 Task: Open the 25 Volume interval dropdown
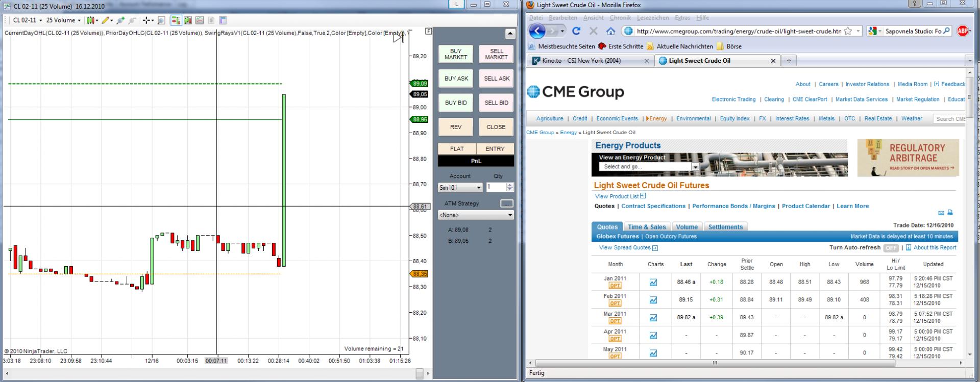[63, 20]
